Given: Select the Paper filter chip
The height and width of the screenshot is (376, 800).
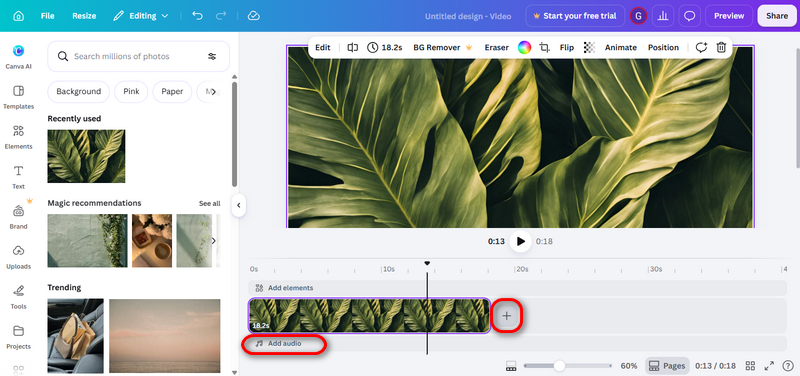Looking at the screenshot, I should pos(172,92).
